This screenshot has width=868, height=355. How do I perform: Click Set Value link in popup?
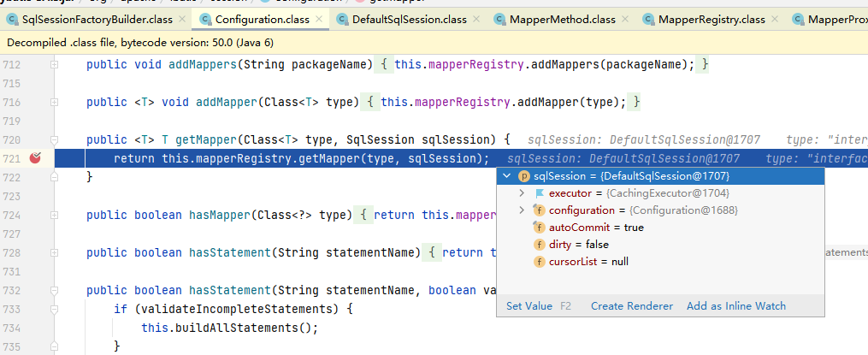pyautogui.click(x=529, y=305)
